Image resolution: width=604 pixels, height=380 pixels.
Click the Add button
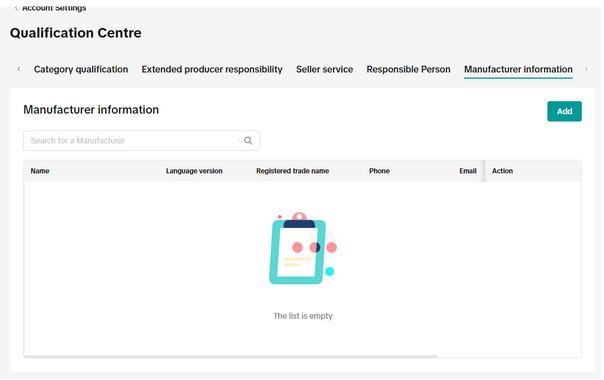[x=564, y=111]
